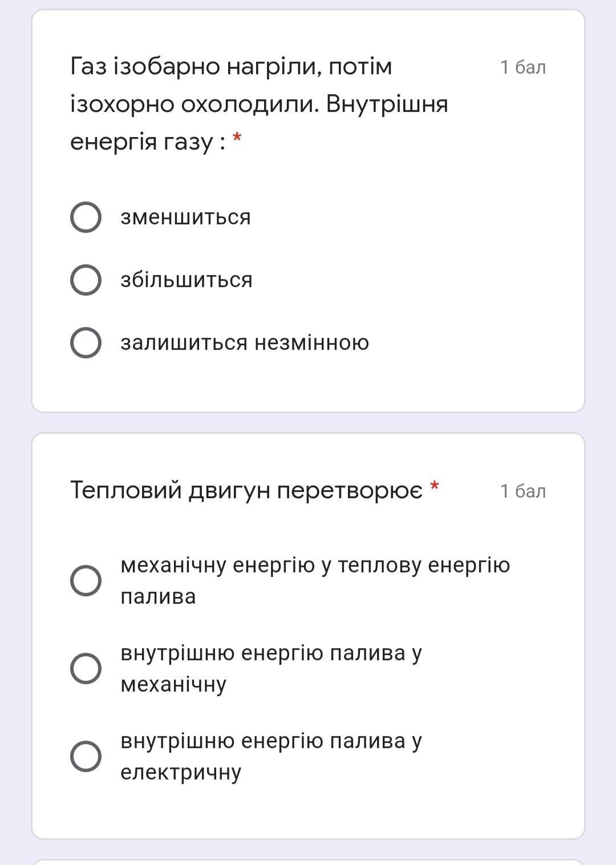Mark the 'залишиться незмінною' radio button
Screen dimensions: 616x865
coord(86,343)
